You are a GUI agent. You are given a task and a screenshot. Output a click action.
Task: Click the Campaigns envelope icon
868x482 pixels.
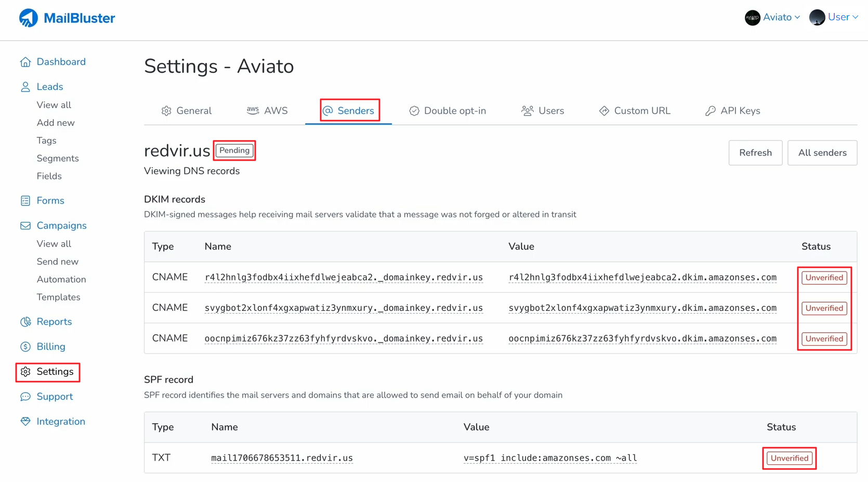pos(25,226)
